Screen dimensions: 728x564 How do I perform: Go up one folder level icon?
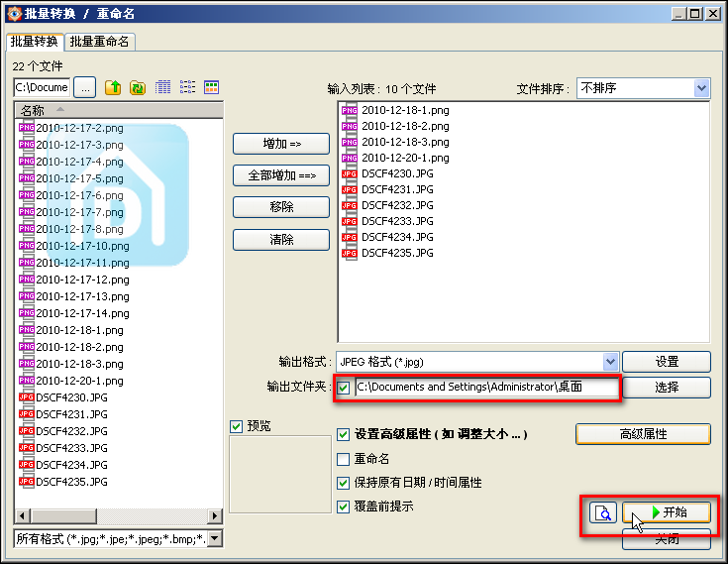[x=113, y=87]
